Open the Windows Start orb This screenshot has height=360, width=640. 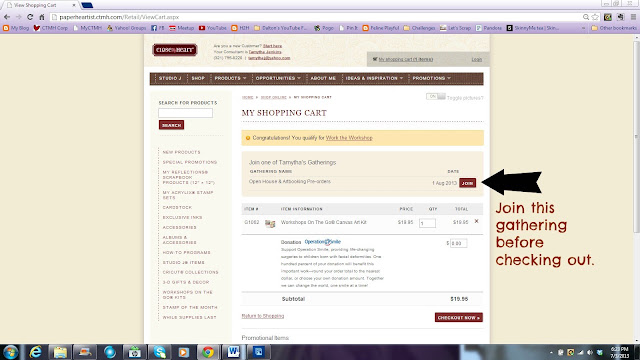tap(10, 352)
